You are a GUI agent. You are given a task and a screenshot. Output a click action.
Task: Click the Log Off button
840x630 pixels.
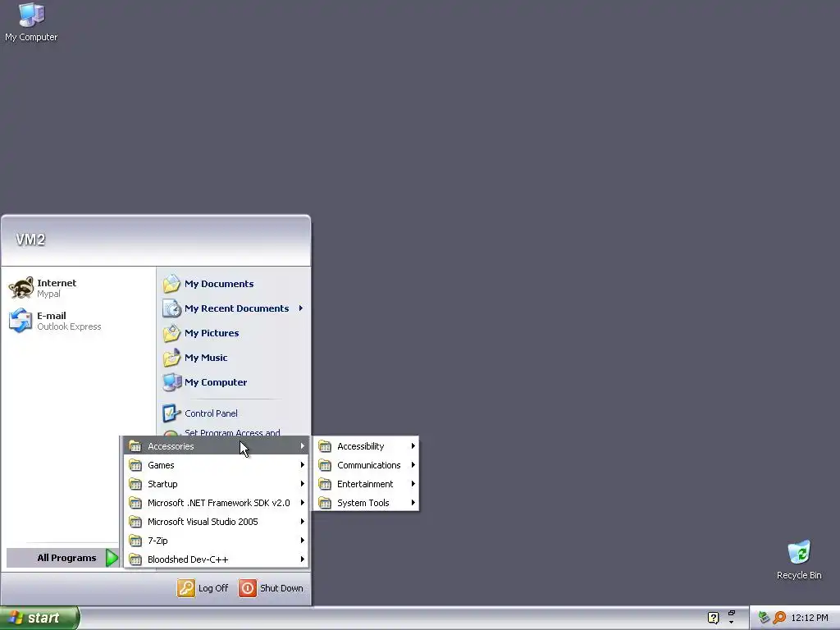coord(203,588)
